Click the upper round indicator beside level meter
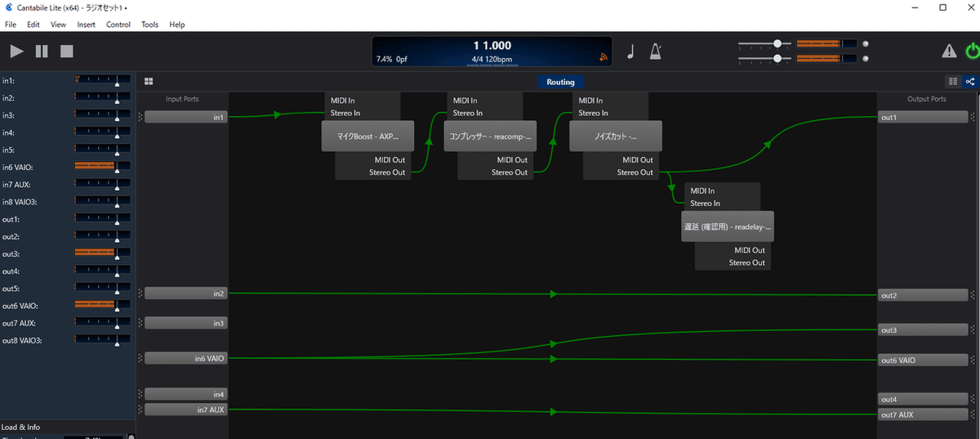Image resolution: width=980 pixels, height=439 pixels. (866, 44)
